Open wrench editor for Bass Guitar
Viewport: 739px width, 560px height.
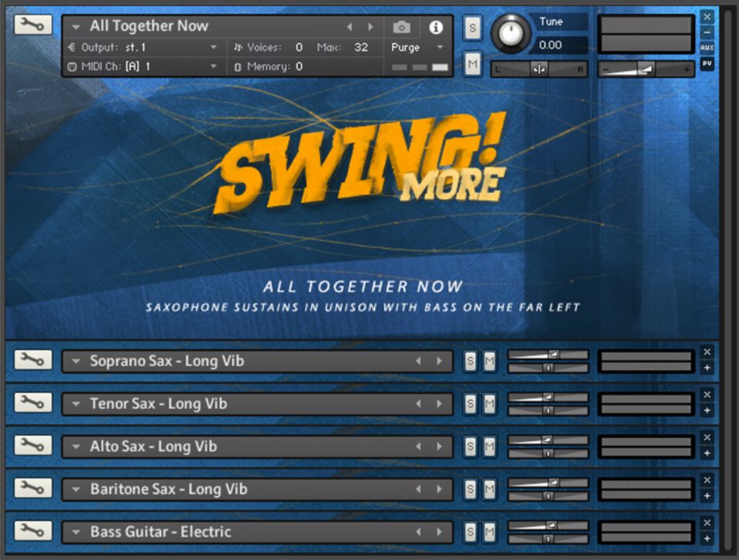tap(33, 531)
